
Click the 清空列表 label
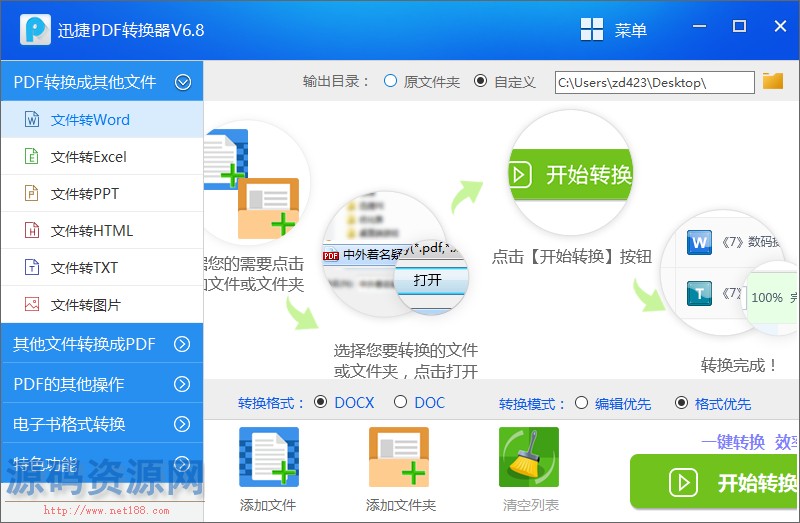(531, 505)
